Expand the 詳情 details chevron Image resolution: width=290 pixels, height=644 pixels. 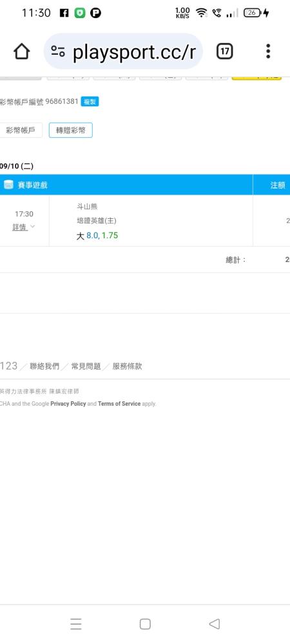coord(32,227)
